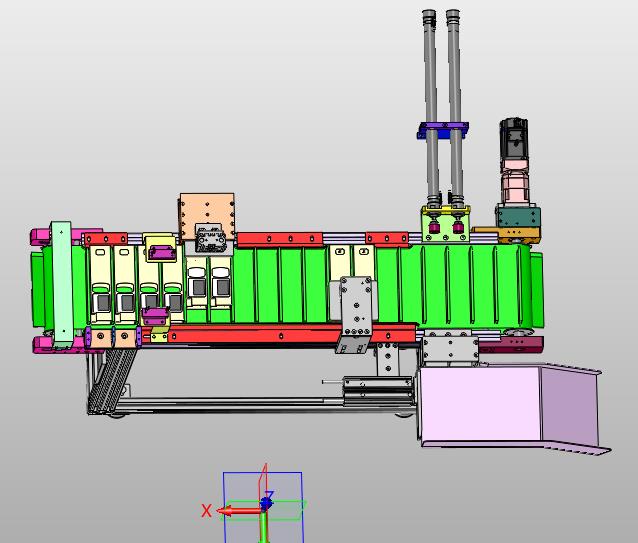Select the blue clamp joining the twin rods
Screen dimensions: 638x543
pos(443,129)
